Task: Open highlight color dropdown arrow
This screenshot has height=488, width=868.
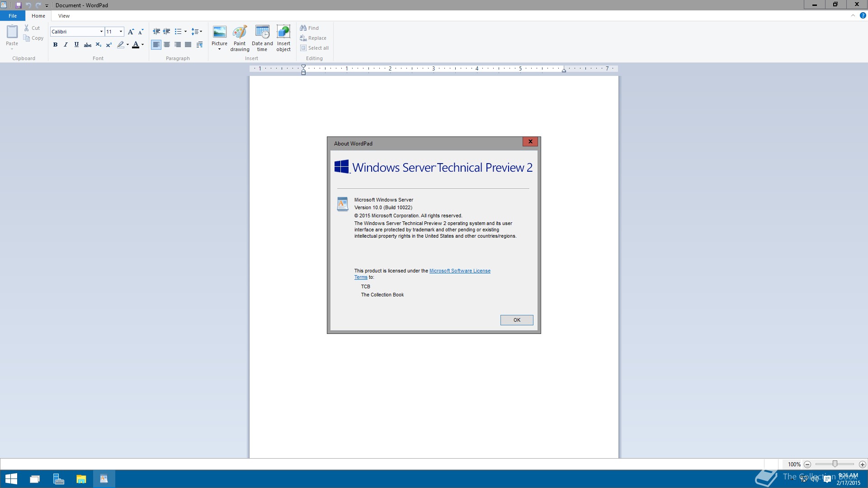Action: click(x=127, y=45)
